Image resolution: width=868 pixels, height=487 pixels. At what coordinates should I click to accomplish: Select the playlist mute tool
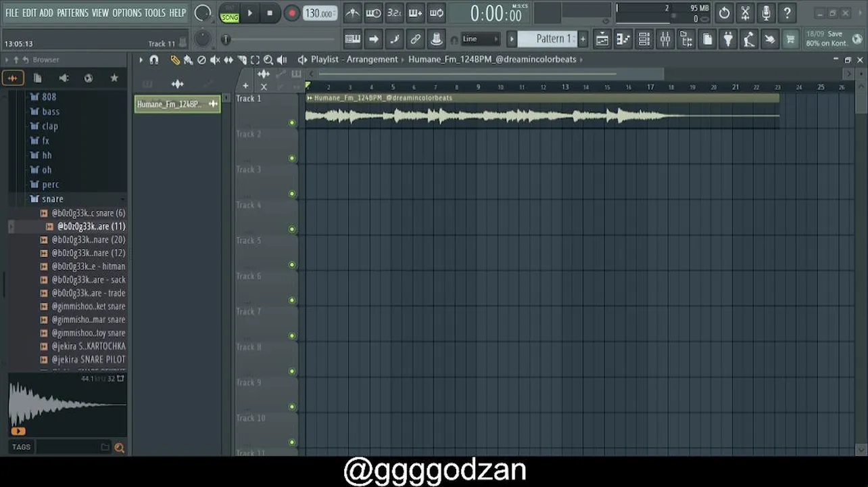[215, 60]
